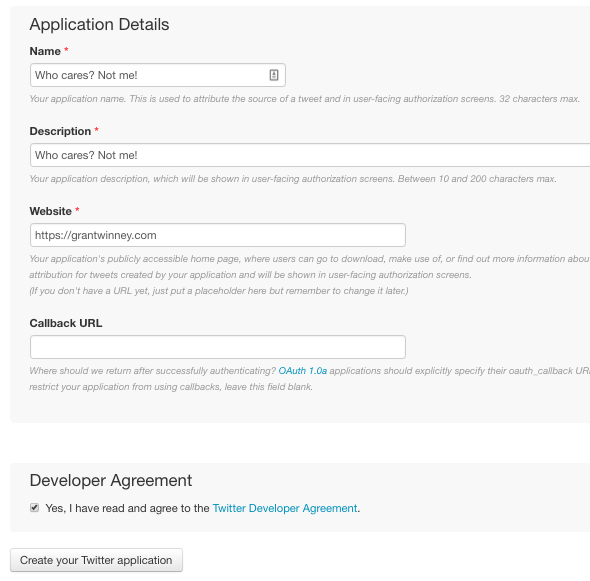Open the Twitter Developer Agreement link
590x581 pixels.
pyautogui.click(x=285, y=508)
